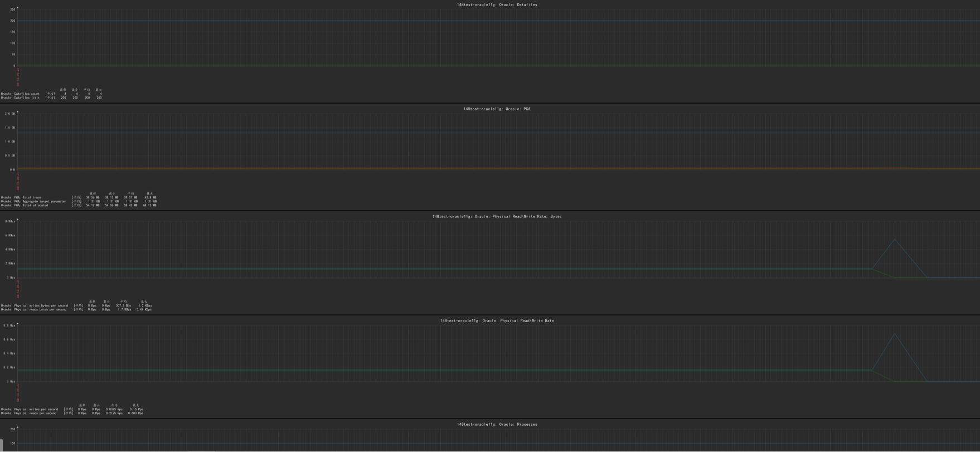Select the "0.2125 Rps" average reads value
The width and height of the screenshot is (980, 452).
pos(114,413)
